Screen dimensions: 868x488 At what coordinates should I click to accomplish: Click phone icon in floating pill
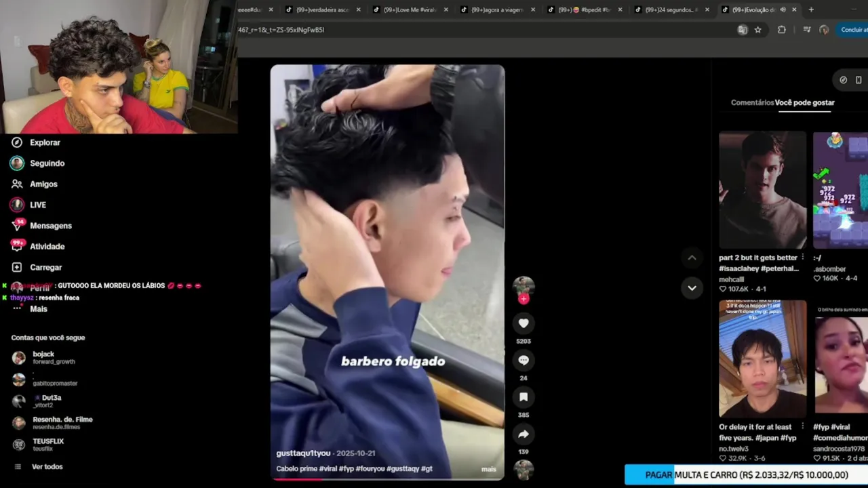(x=859, y=80)
